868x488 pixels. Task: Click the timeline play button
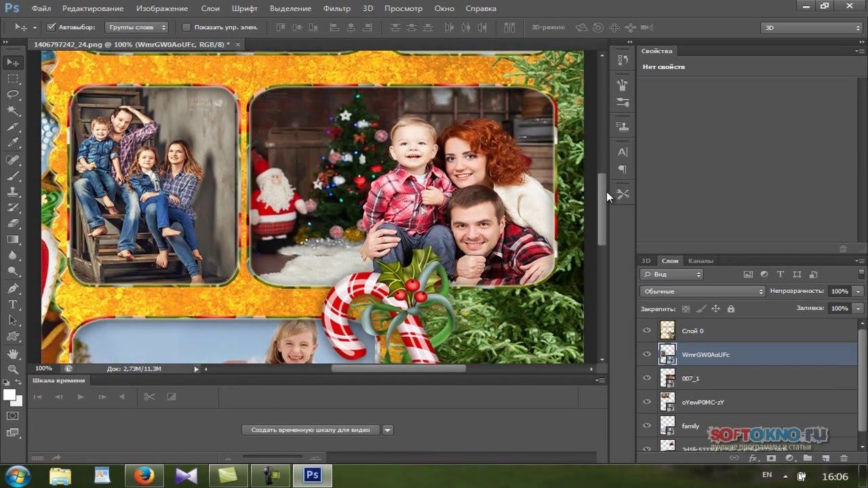pyautogui.click(x=81, y=396)
